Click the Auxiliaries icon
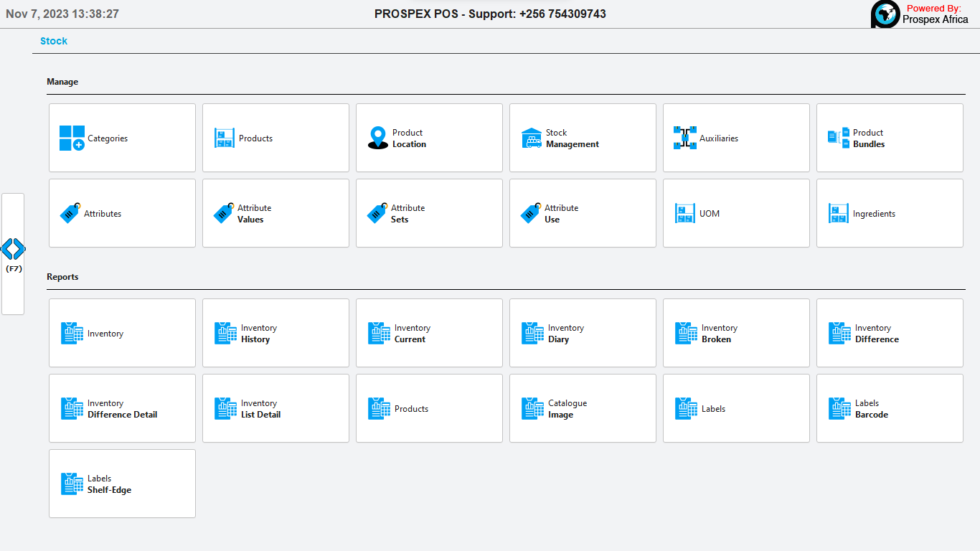This screenshot has width=980, height=551. click(x=685, y=138)
